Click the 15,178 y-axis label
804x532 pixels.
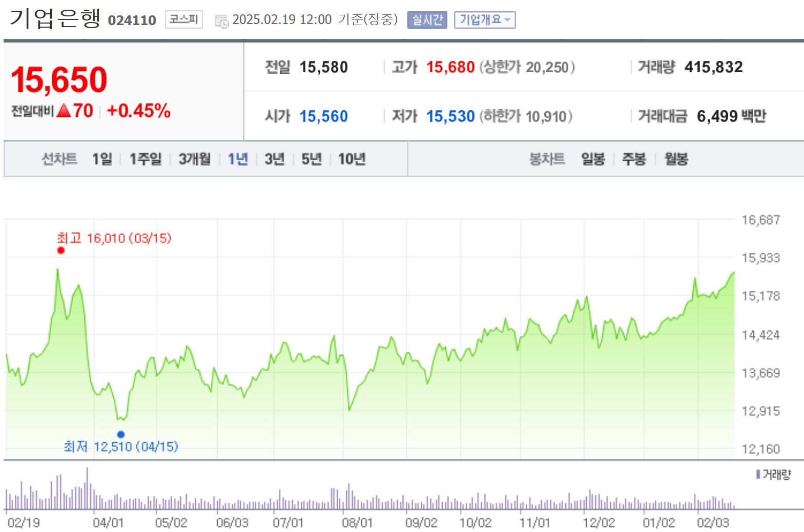[x=760, y=296]
